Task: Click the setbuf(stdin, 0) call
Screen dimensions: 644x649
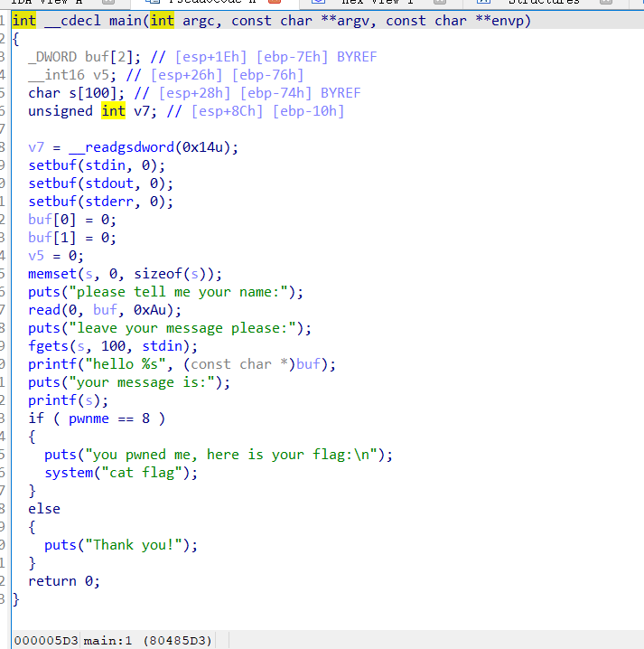Action: pyautogui.click(x=97, y=165)
